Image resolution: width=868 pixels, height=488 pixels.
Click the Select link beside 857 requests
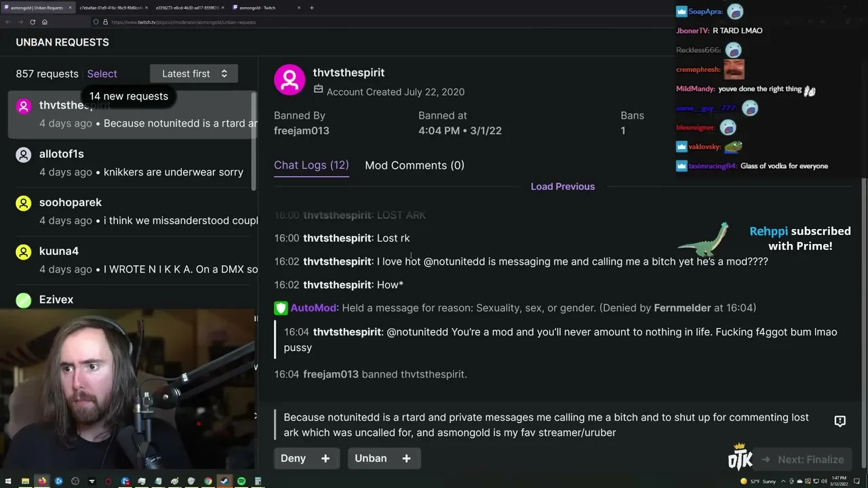tap(102, 74)
